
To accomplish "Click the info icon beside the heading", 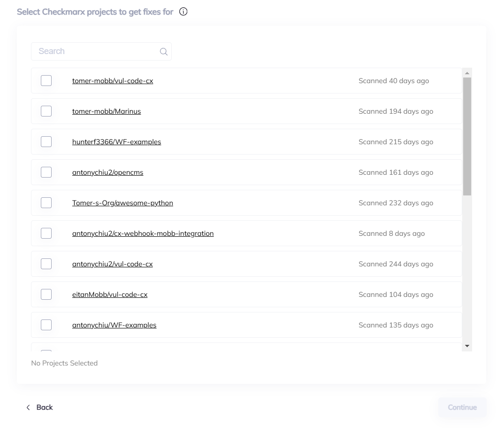I will (183, 12).
